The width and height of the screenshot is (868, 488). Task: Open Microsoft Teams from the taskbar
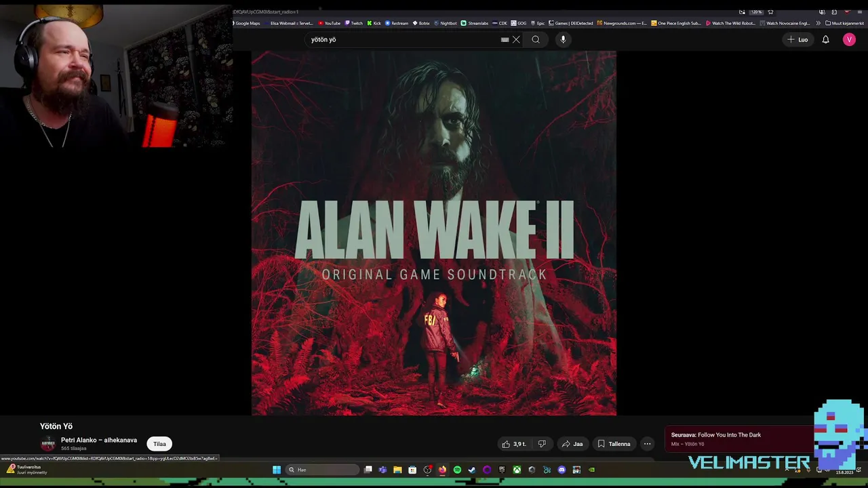pos(382,470)
